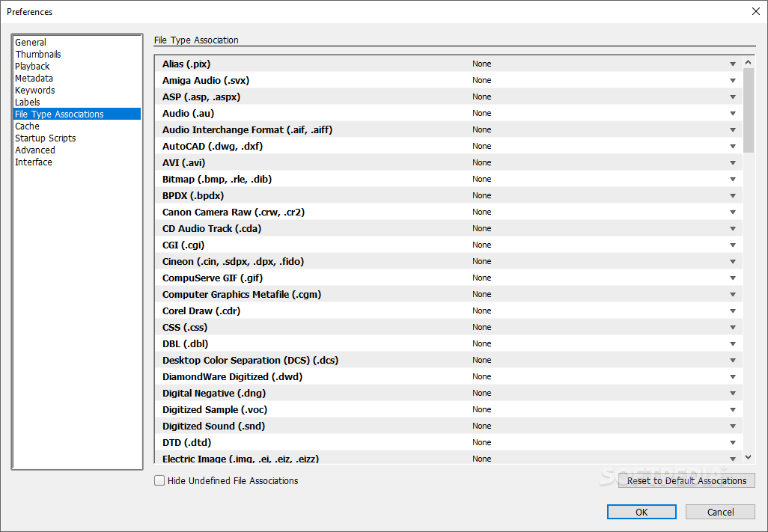The width and height of the screenshot is (768, 532).
Task: Close the Preferences window
Action: [x=756, y=11]
